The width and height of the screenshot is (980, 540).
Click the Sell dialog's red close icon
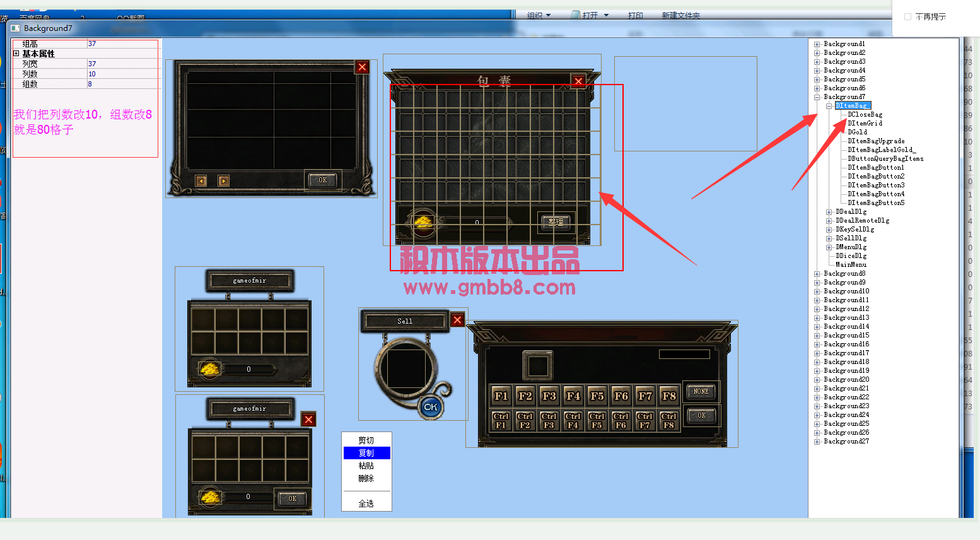[x=458, y=320]
